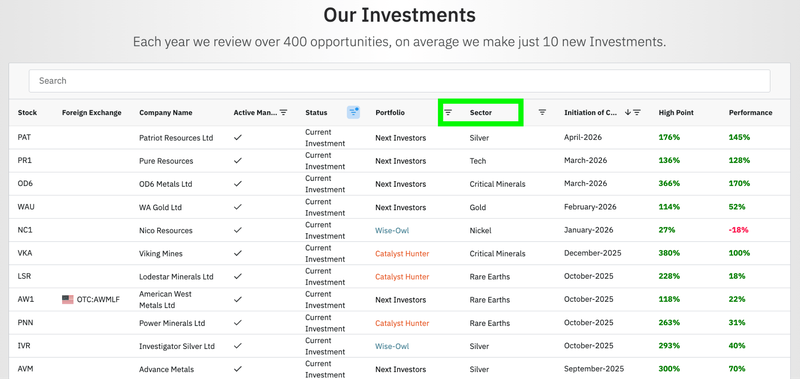Select the stock code OD6
800x379 pixels.
pyautogui.click(x=25, y=184)
